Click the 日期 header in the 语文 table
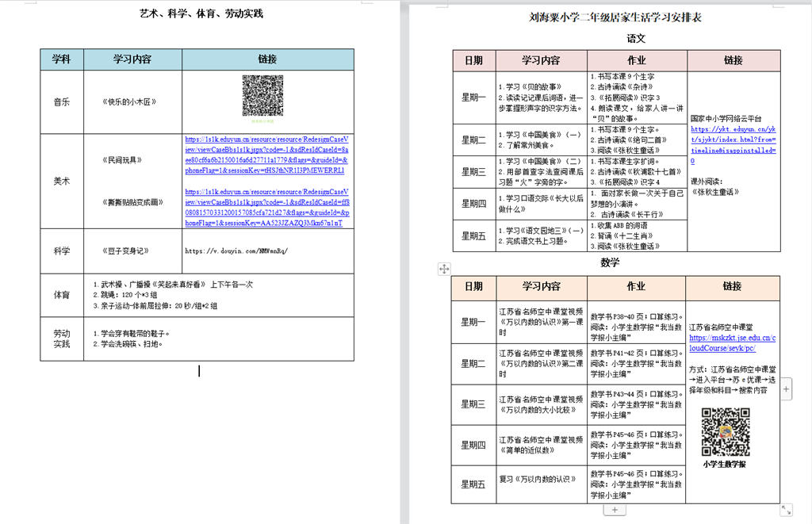The width and height of the screenshot is (812, 524). click(x=474, y=60)
